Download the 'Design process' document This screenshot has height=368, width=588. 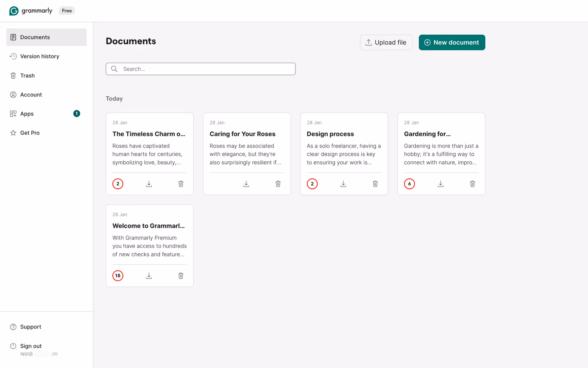click(x=343, y=184)
